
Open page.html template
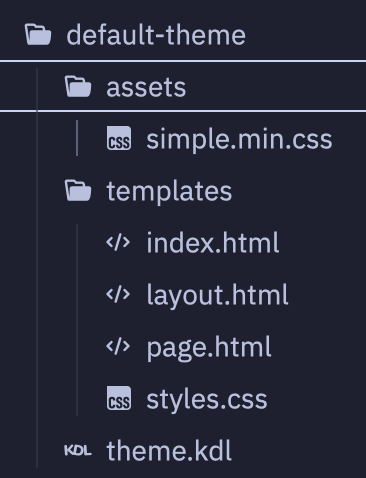click(209, 347)
